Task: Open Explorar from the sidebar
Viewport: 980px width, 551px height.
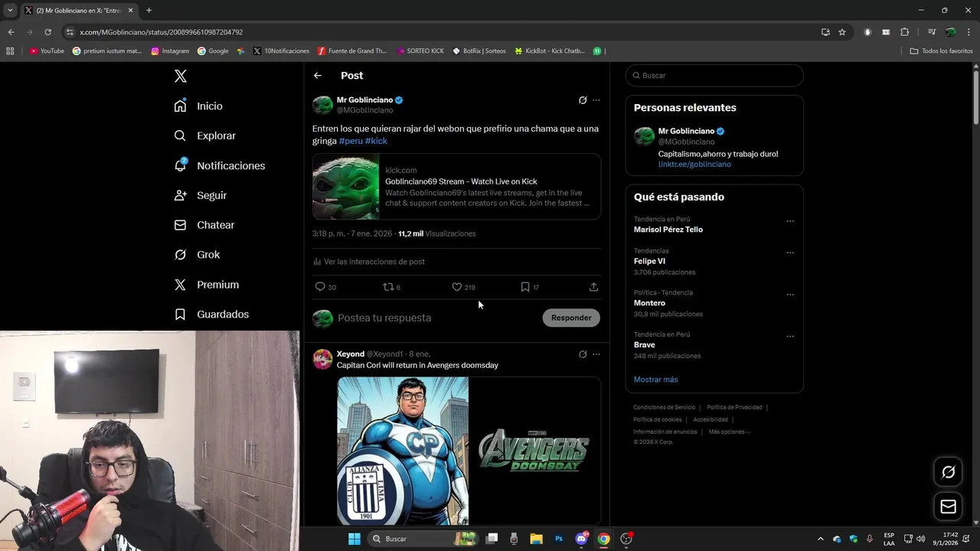Action: 204,135
